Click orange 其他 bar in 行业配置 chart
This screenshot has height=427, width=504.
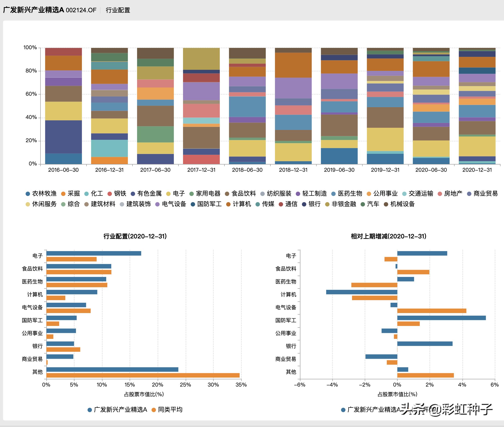tap(143, 375)
